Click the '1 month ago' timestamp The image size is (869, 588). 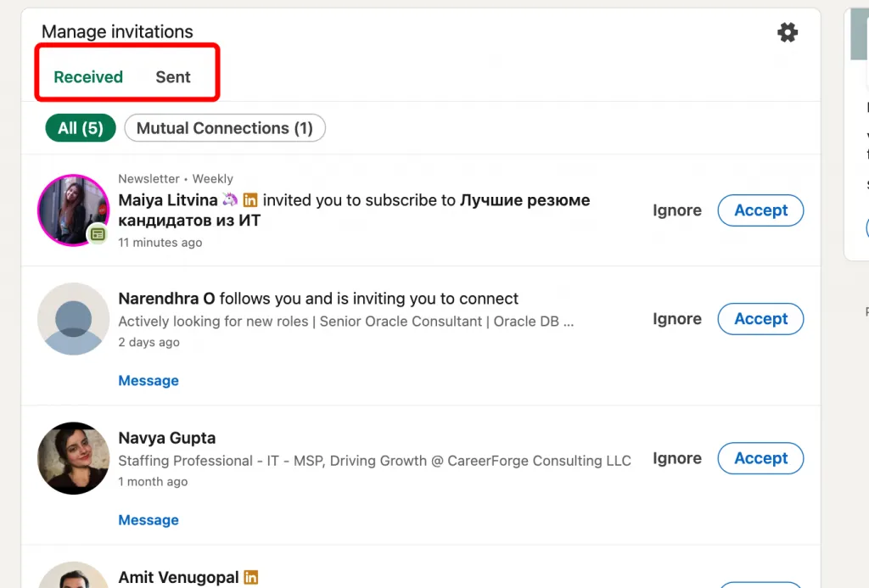pyautogui.click(x=153, y=482)
